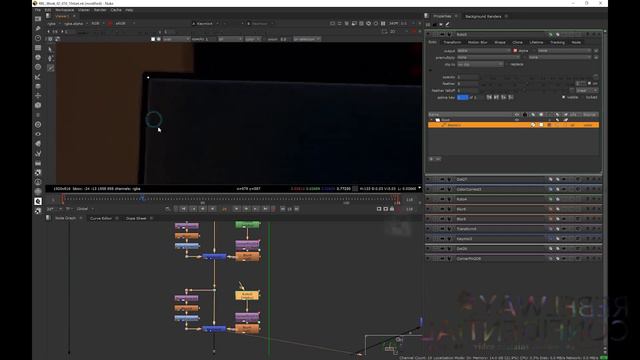Click the blue playhead on the timeline
Image resolution: width=640 pixels, height=360 pixels.
(x=142, y=198)
